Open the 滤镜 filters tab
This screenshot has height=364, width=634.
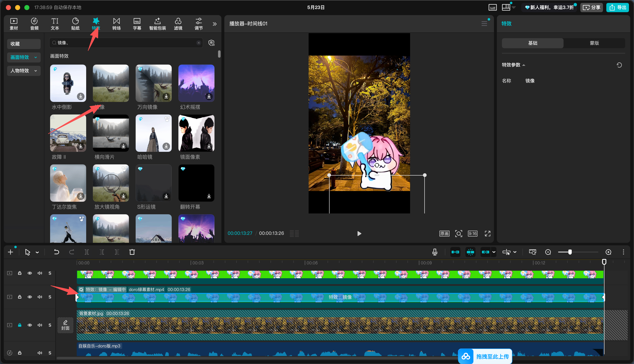178,24
